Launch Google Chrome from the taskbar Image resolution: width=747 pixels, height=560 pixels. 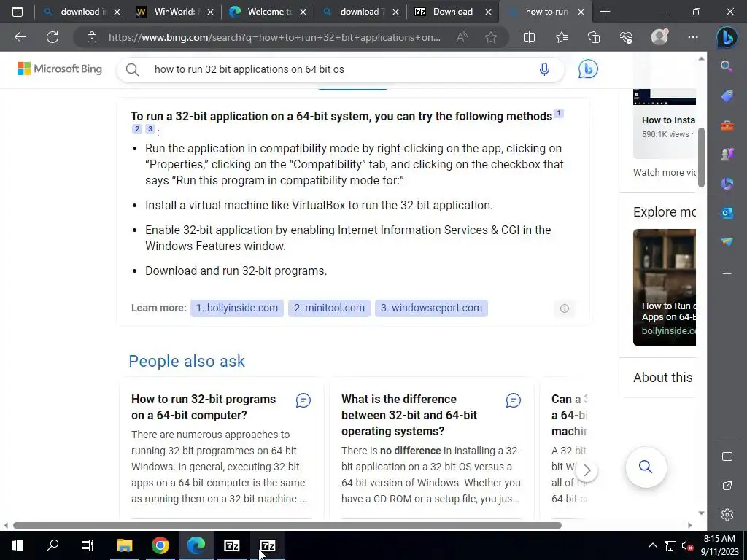(160, 545)
